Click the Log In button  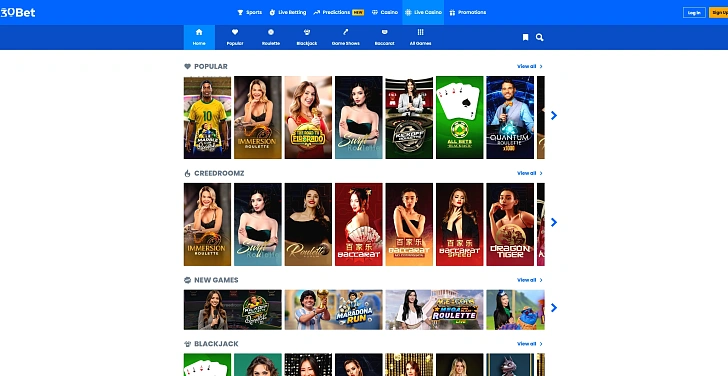click(x=694, y=13)
